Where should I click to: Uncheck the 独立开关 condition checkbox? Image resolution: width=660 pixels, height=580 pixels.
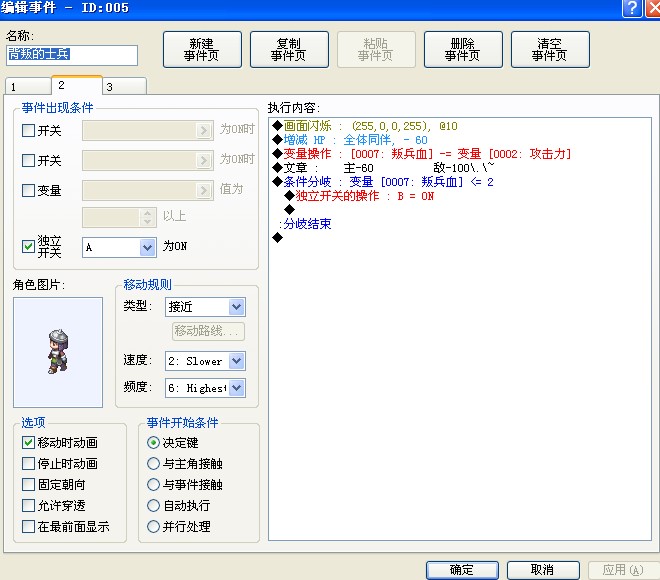28,246
